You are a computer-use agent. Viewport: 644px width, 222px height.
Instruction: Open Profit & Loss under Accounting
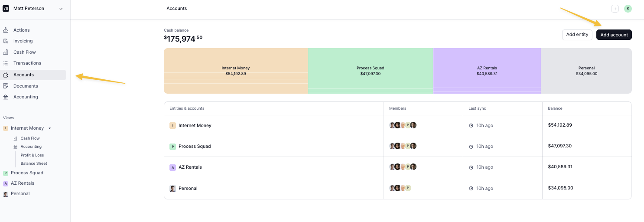click(32, 155)
